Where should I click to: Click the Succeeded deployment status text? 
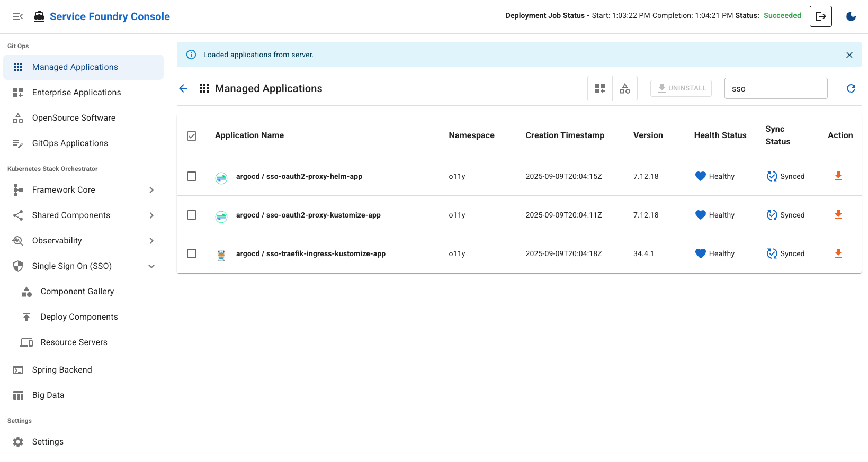(x=782, y=15)
